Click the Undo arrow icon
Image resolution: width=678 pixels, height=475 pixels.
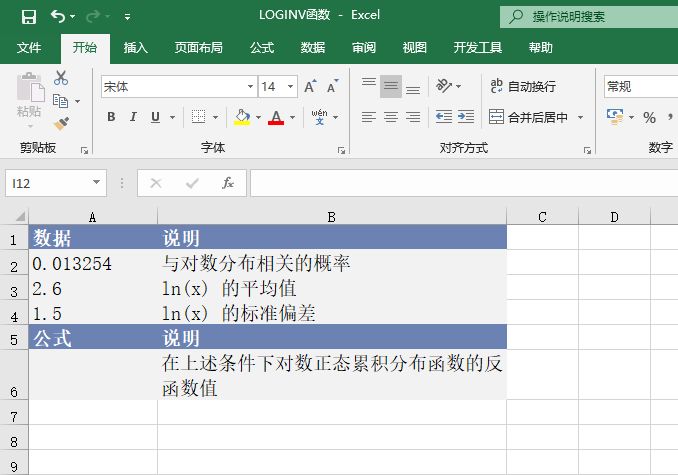click(x=58, y=16)
